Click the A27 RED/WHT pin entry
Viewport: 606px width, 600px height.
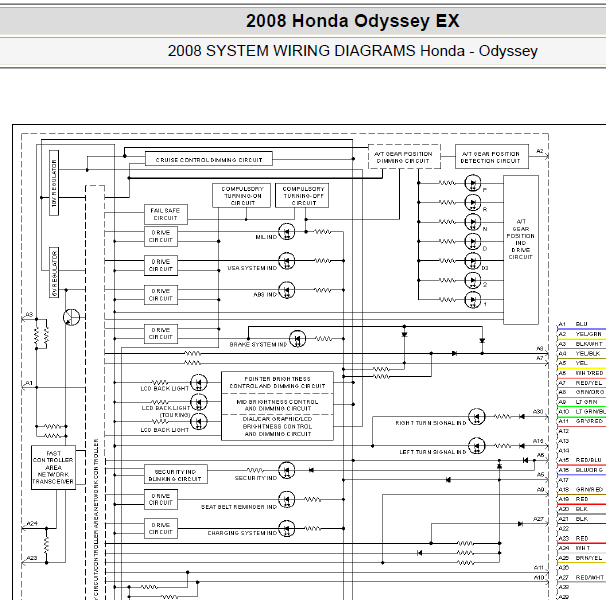[582, 577]
